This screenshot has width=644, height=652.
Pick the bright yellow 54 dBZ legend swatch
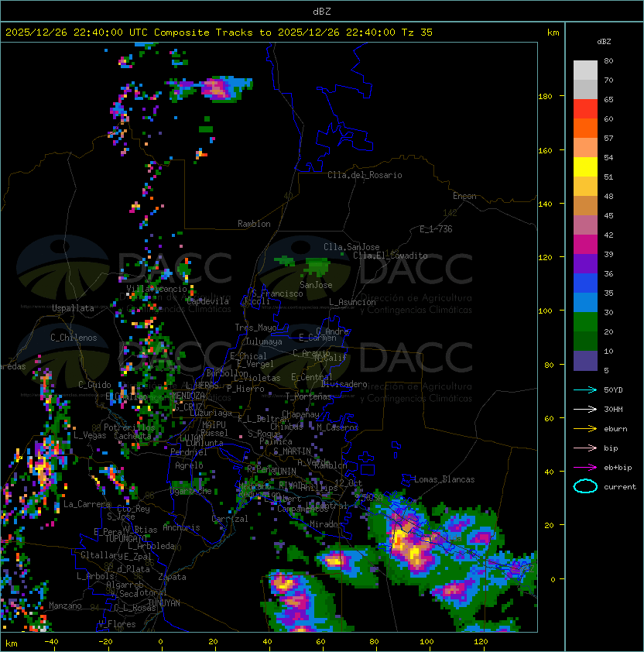point(585,166)
